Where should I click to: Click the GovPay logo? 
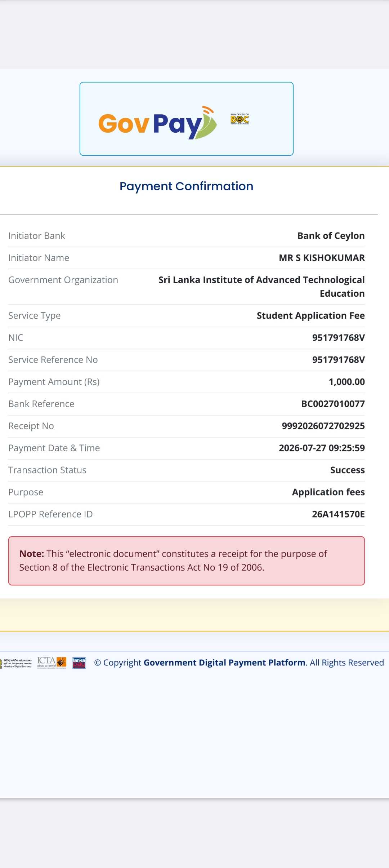(x=157, y=123)
